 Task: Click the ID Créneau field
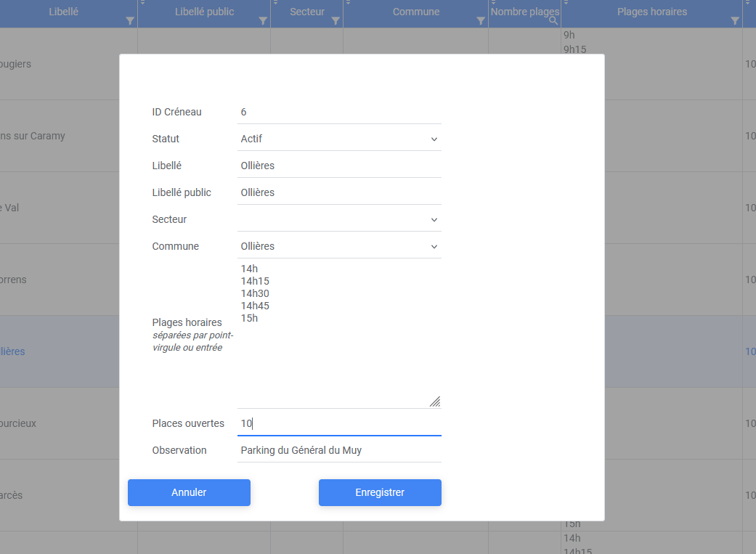tap(339, 112)
